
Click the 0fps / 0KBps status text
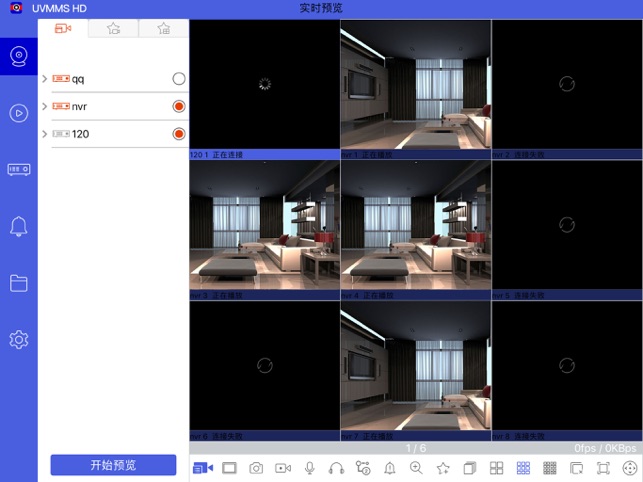(605, 448)
